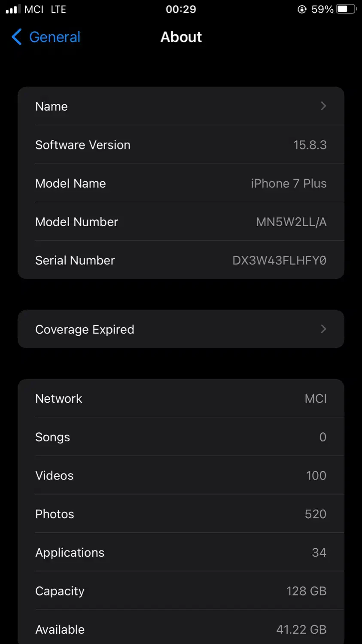Viewport: 362px width, 644px height.
Task: Tap the Serial Number value
Action: (279, 260)
